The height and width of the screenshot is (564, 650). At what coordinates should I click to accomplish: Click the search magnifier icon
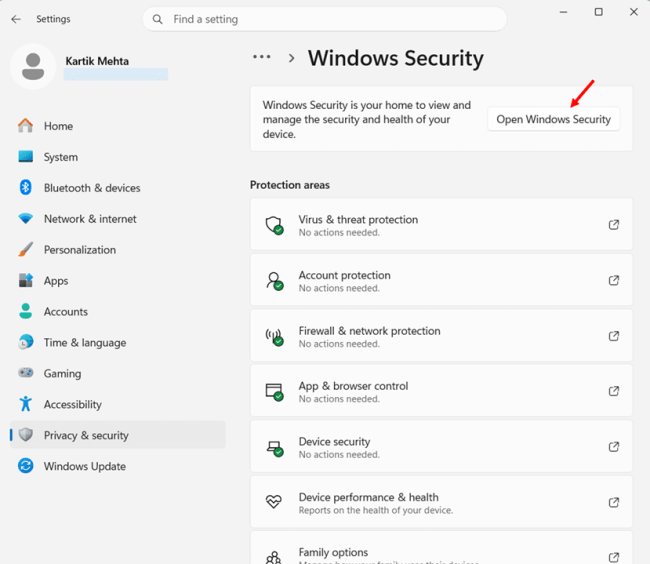click(x=158, y=19)
